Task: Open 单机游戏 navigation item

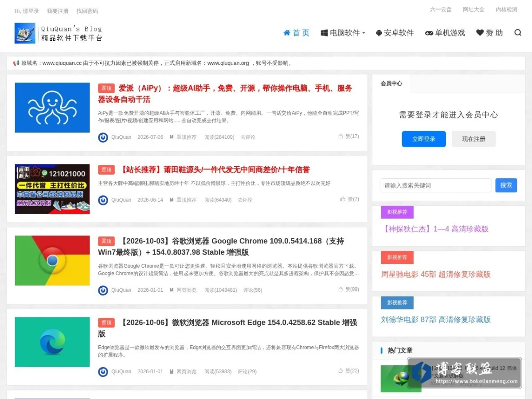Action: 445,33
